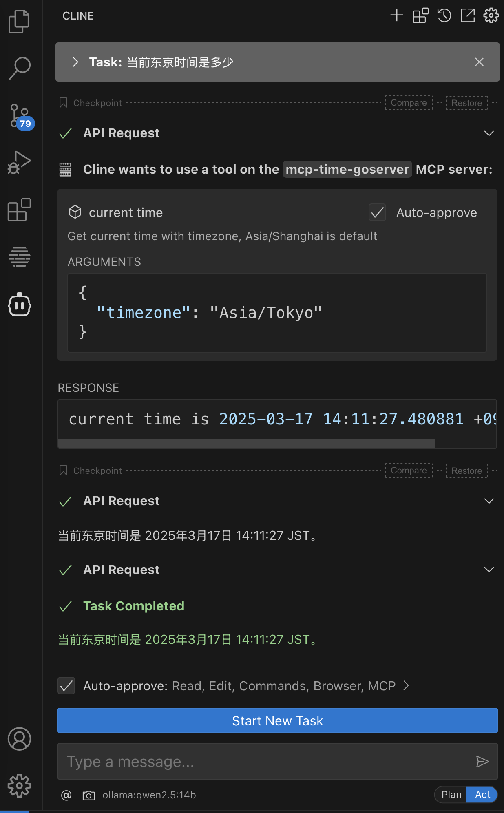The image size is (504, 813).
Task: Click the first Compare checkpoint button
Action: point(409,103)
